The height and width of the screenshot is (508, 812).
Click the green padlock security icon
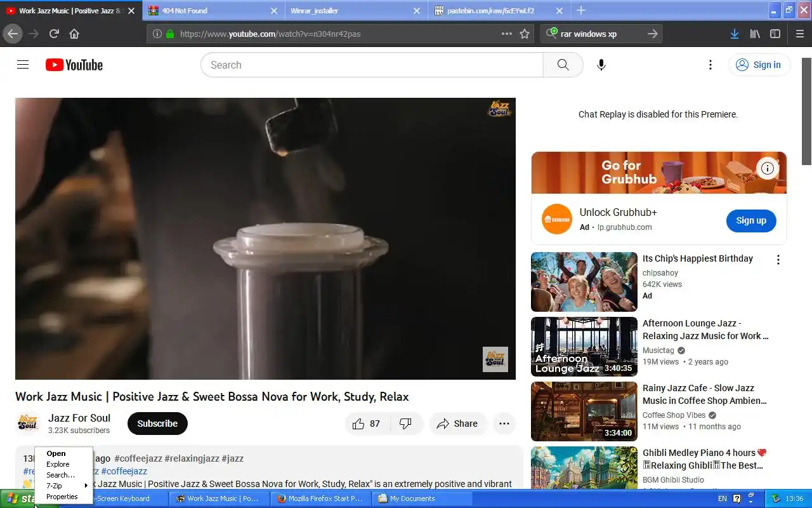(170, 34)
